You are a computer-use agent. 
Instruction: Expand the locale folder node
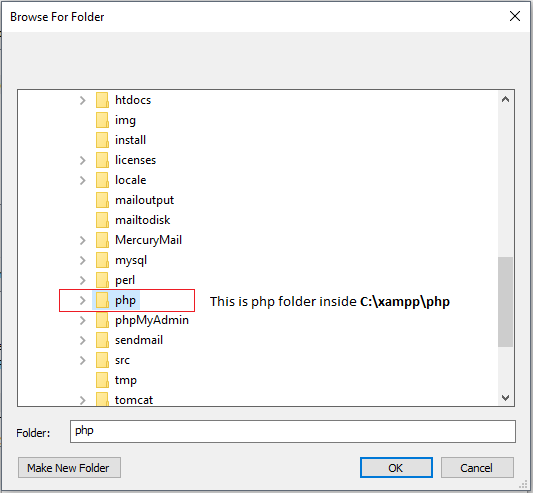(83, 180)
